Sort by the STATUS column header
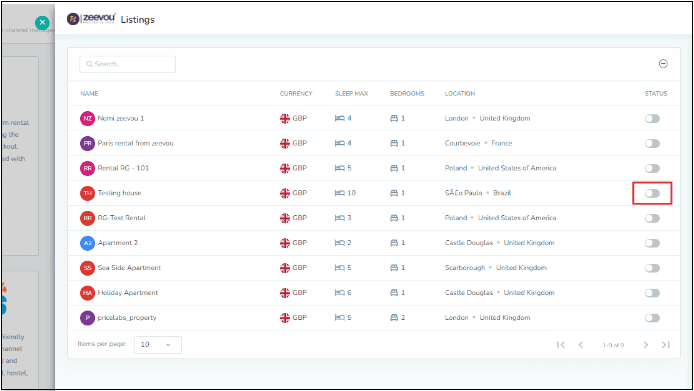Screen dimensions: 694x391 pyautogui.click(x=656, y=93)
